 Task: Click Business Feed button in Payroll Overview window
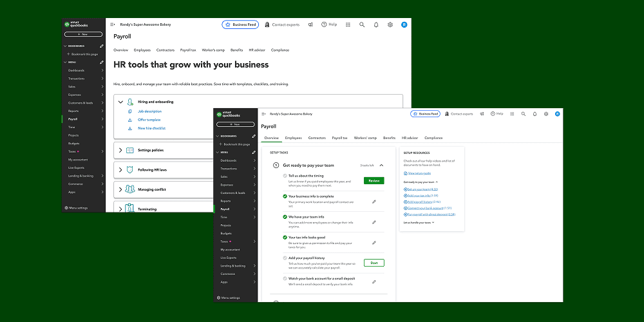pos(426,114)
